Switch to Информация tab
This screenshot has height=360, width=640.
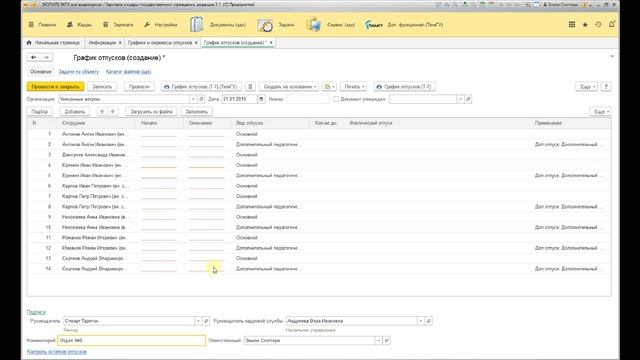coord(102,42)
